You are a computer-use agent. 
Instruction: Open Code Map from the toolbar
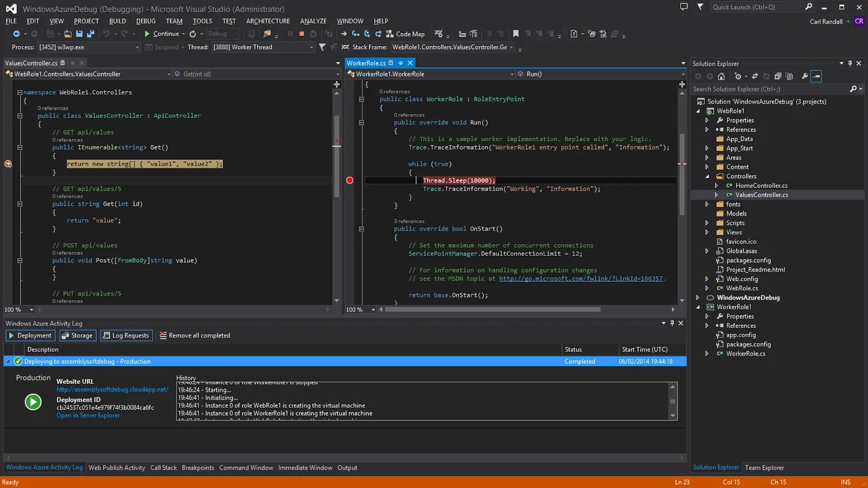tap(405, 34)
